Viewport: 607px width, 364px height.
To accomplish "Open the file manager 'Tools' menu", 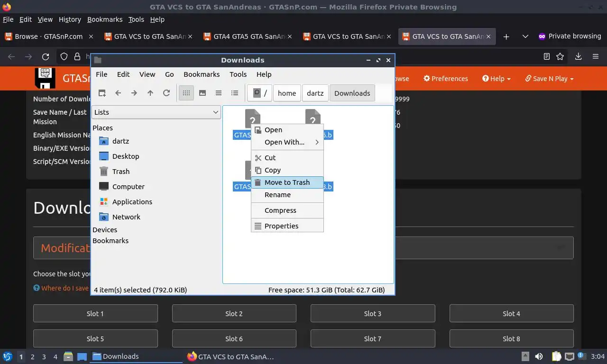I will pyautogui.click(x=238, y=74).
